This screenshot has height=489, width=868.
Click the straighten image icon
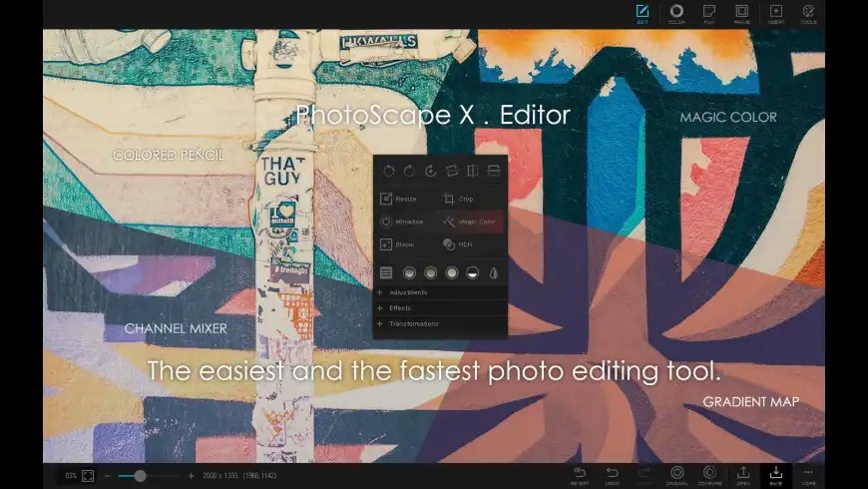point(452,171)
